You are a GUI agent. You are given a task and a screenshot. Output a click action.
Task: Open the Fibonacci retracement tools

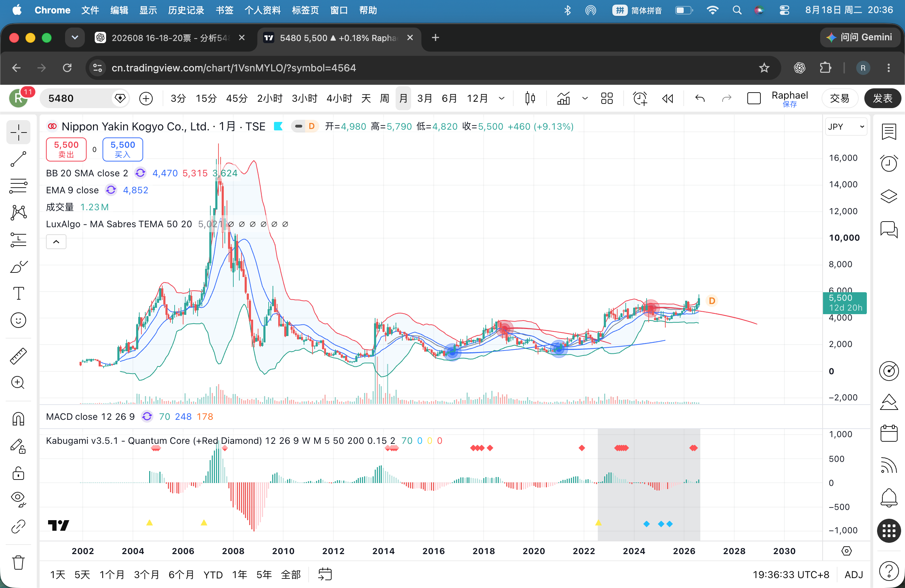pos(18,186)
